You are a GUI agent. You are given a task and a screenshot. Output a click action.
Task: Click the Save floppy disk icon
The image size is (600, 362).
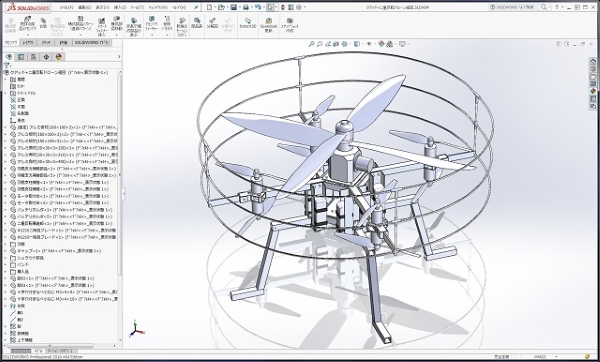point(233,7)
